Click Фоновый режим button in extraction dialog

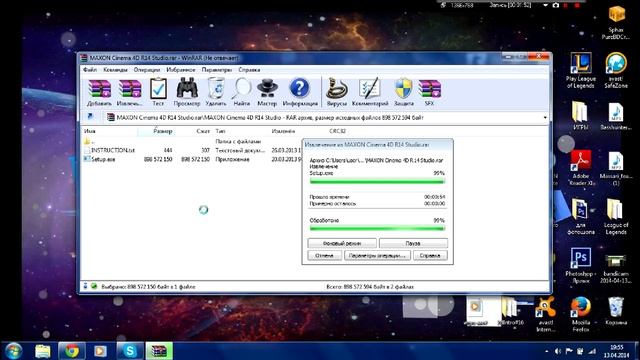(342, 243)
